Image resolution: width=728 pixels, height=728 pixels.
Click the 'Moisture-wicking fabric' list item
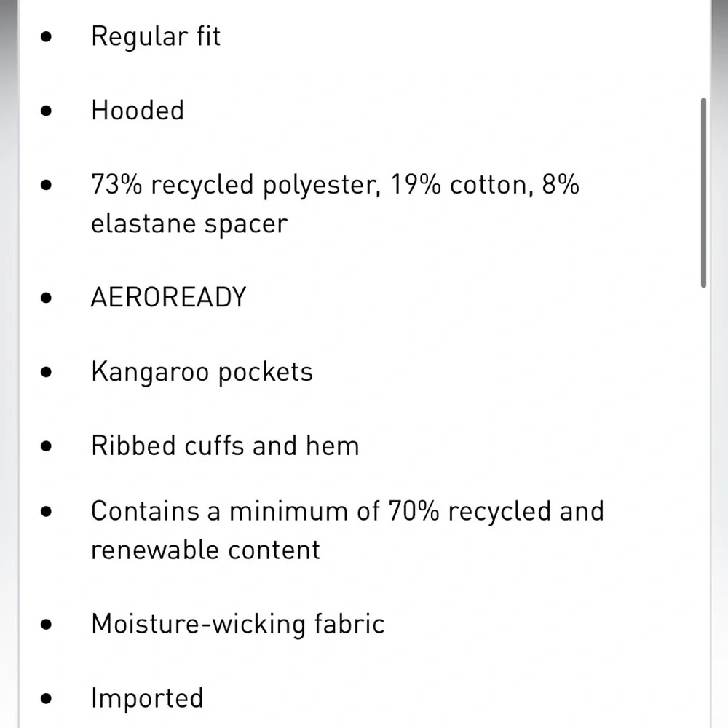tap(238, 624)
